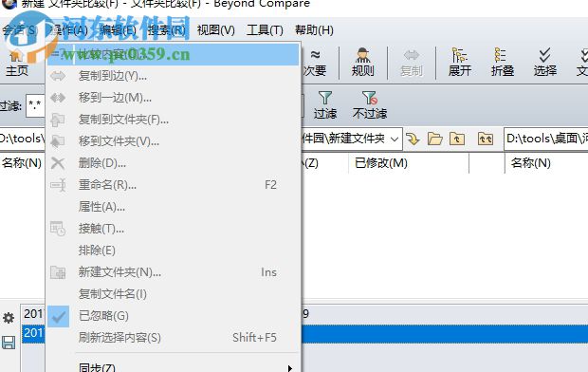The width and height of the screenshot is (588, 372).
Task: Choose 复制文件名(I) menu entry
Action: click(173, 294)
